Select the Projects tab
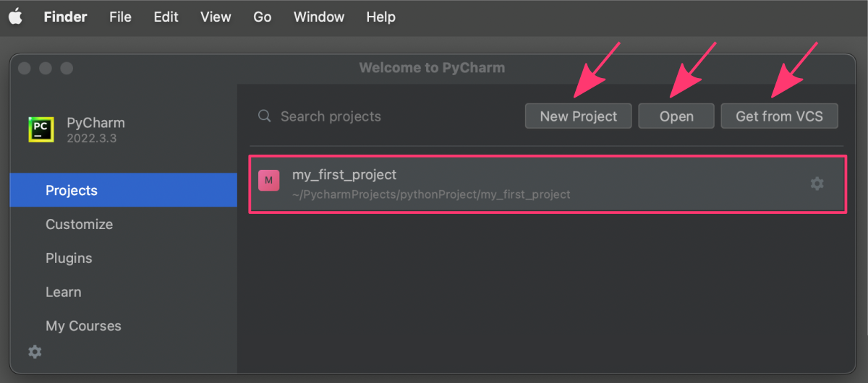 click(x=72, y=191)
